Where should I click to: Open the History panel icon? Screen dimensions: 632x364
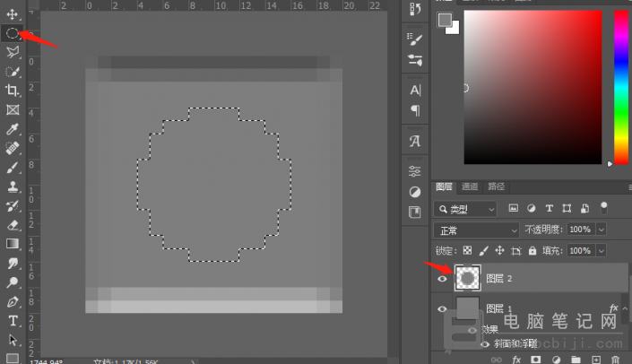[415, 9]
